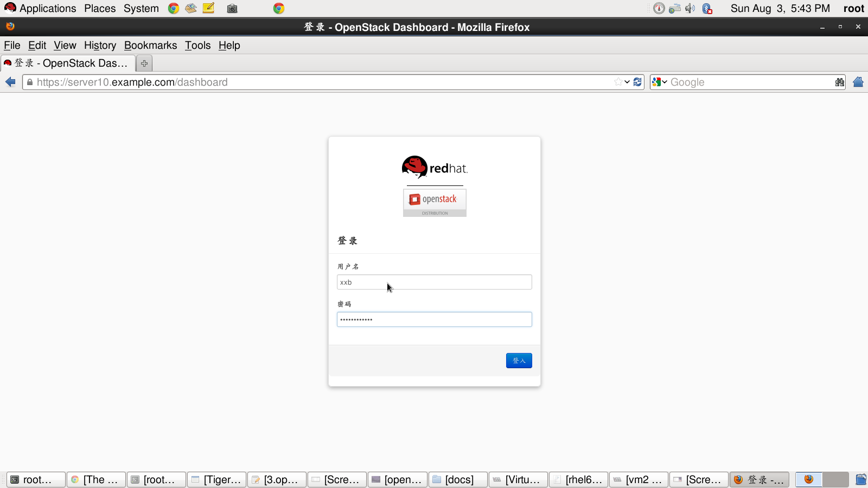The height and width of the screenshot is (488, 868).
Task: Open the Help menu
Action: pos(229,46)
